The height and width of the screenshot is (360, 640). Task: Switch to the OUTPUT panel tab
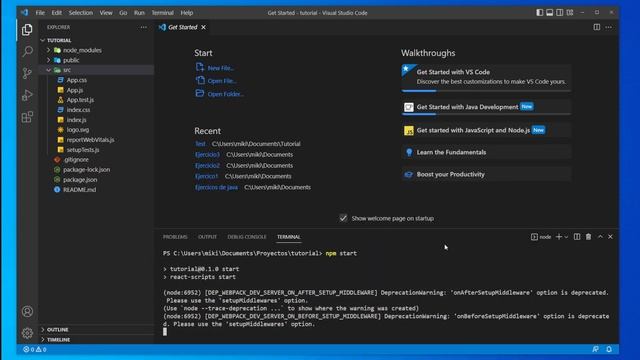click(207, 237)
